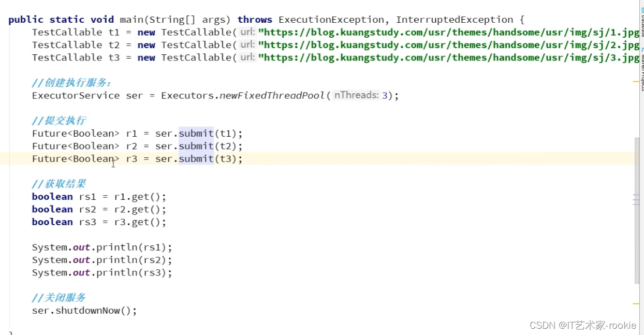Click the Executors class reference
Image resolution: width=644 pixels, height=335 pixels.
(187, 95)
